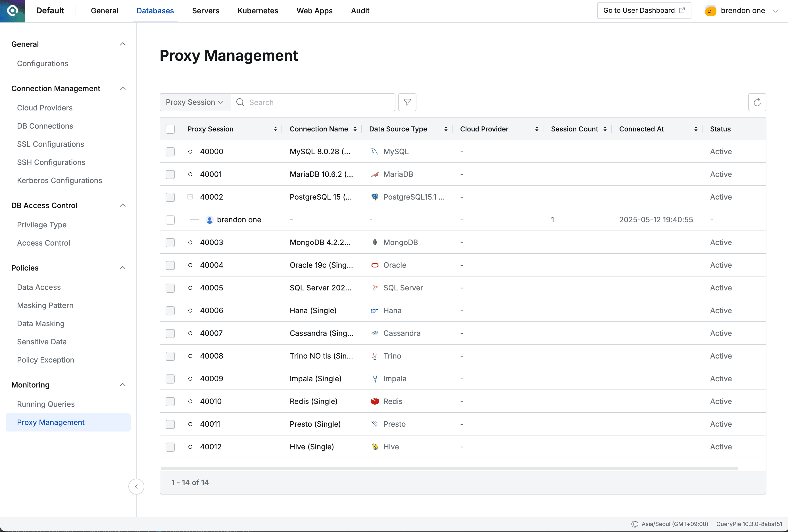
Task: Click the Go to User Dashboard button
Action: [x=643, y=10]
